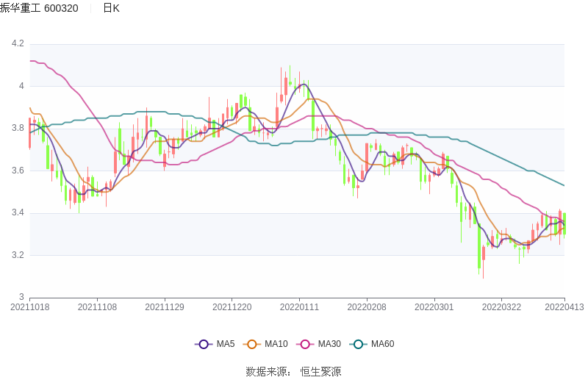Click the pink MA30 legend circle marker

pos(305,344)
